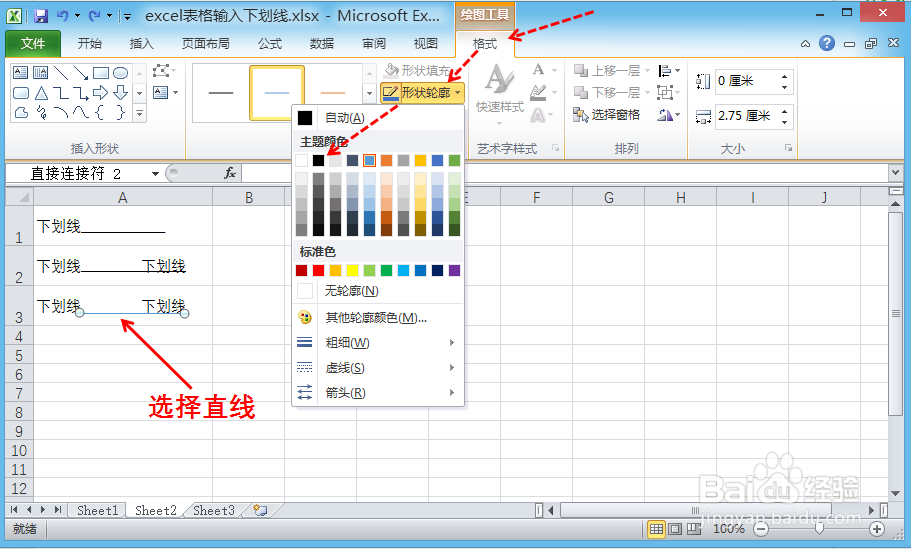Switch to the 视图 View tab
Viewport: 911px width, 549px height.
[425, 44]
